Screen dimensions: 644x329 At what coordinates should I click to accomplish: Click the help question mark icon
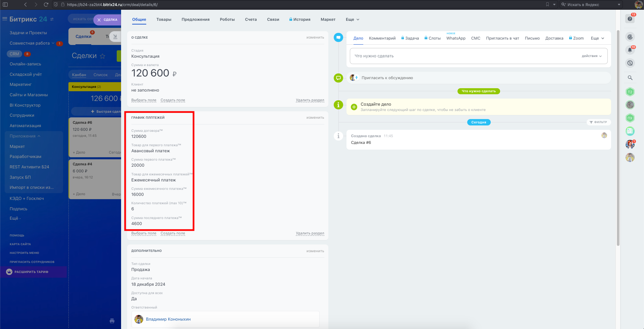click(x=630, y=19)
